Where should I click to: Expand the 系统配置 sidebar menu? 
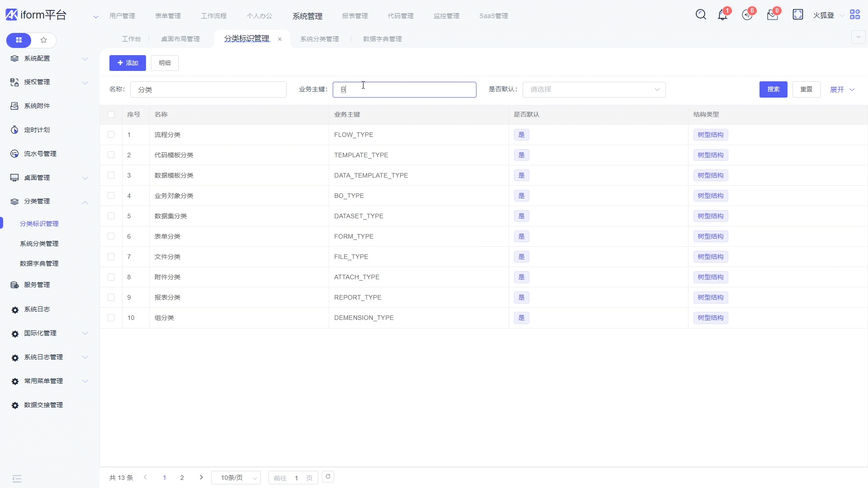pos(50,59)
